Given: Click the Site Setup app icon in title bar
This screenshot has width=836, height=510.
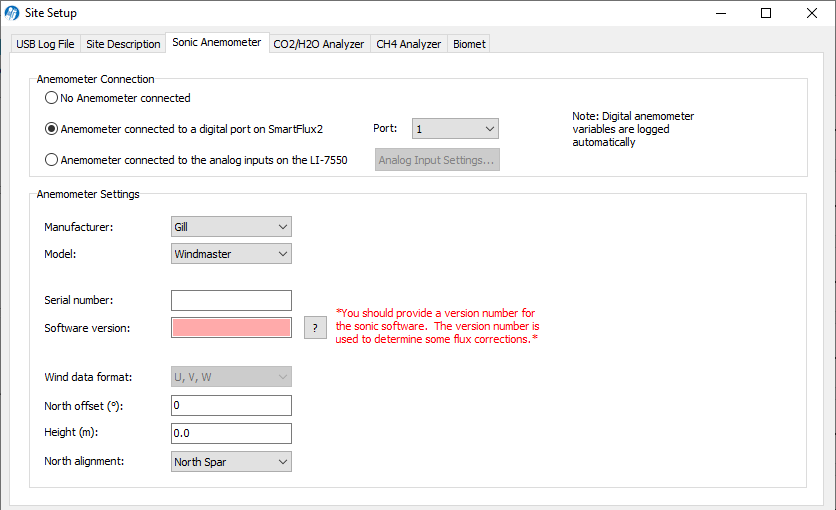Looking at the screenshot, I should point(12,13).
